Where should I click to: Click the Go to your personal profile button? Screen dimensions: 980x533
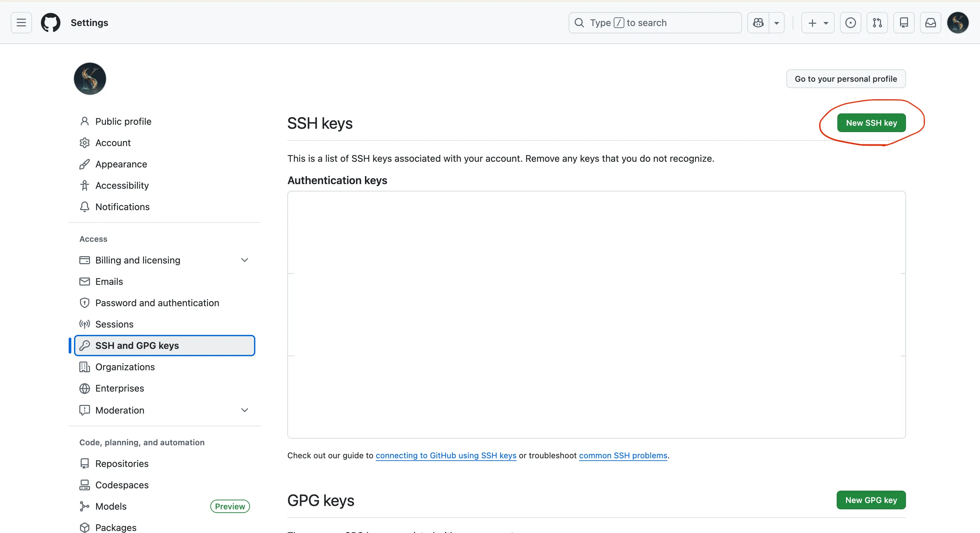846,79
